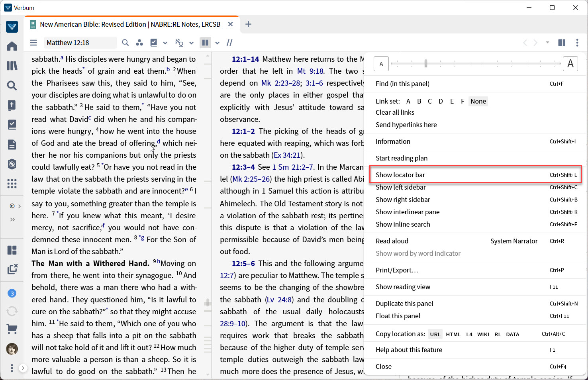Close the New American Bible tab
Viewport: 588px width, 380px height.
click(230, 24)
